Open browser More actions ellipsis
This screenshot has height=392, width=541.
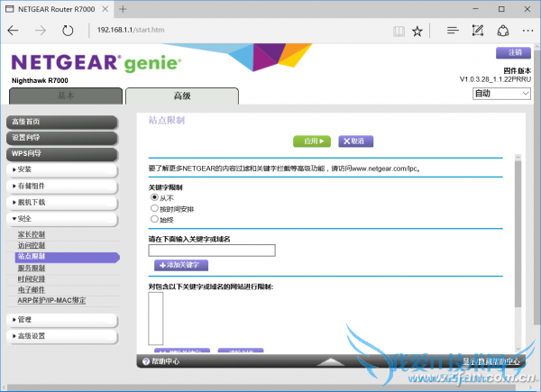pyautogui.click(x=527, y=31)
